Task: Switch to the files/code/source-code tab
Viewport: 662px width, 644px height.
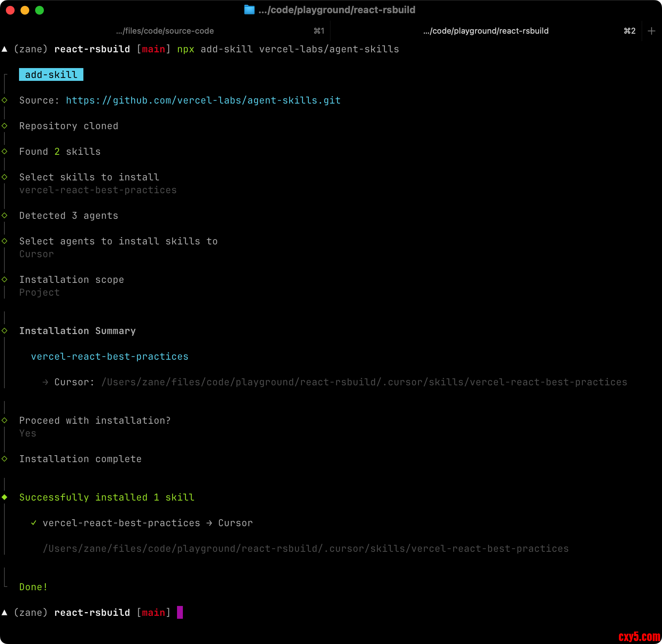Action: 165,31
